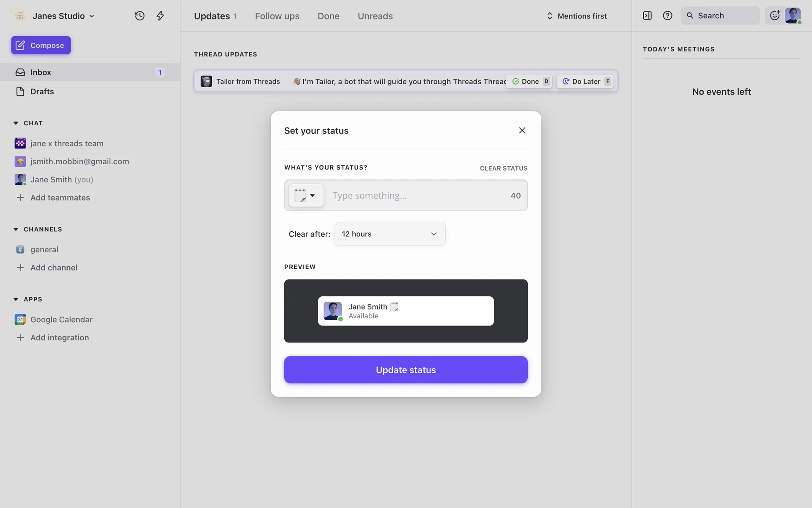The height and width of the screenshot is (508, 812).
Task: Open the status emoji picker dropdown
Action: [x=306, y=196]
